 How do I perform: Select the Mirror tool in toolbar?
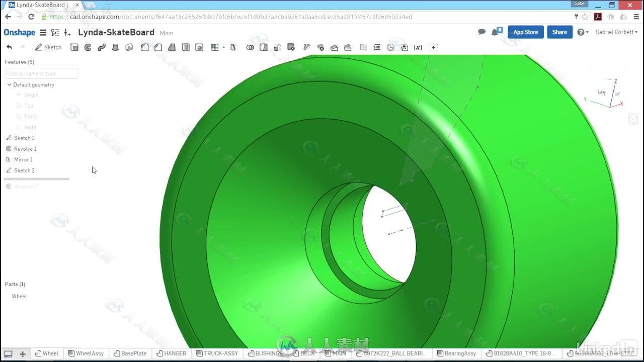233,47
